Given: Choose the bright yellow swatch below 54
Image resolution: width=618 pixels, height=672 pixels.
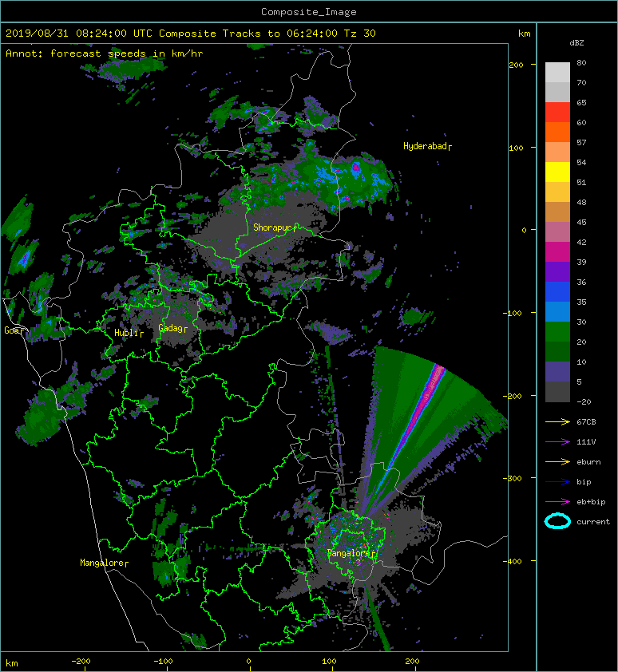Looking at the screenshot, I should click(x=557, y=172).
